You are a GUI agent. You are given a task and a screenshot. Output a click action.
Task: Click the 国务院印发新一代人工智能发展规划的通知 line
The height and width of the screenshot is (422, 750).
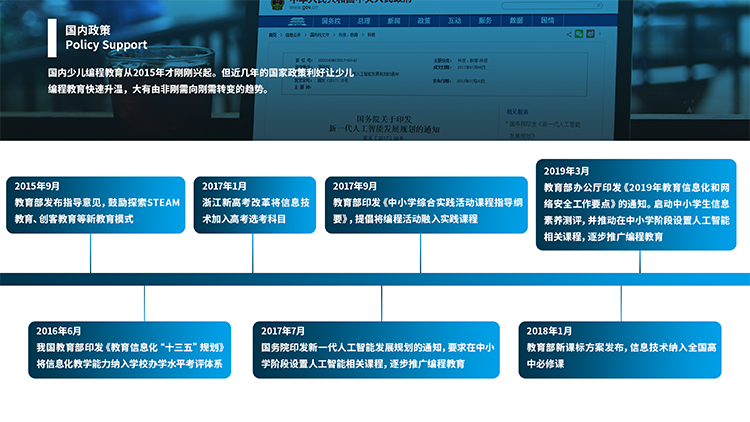coord(378,347)
